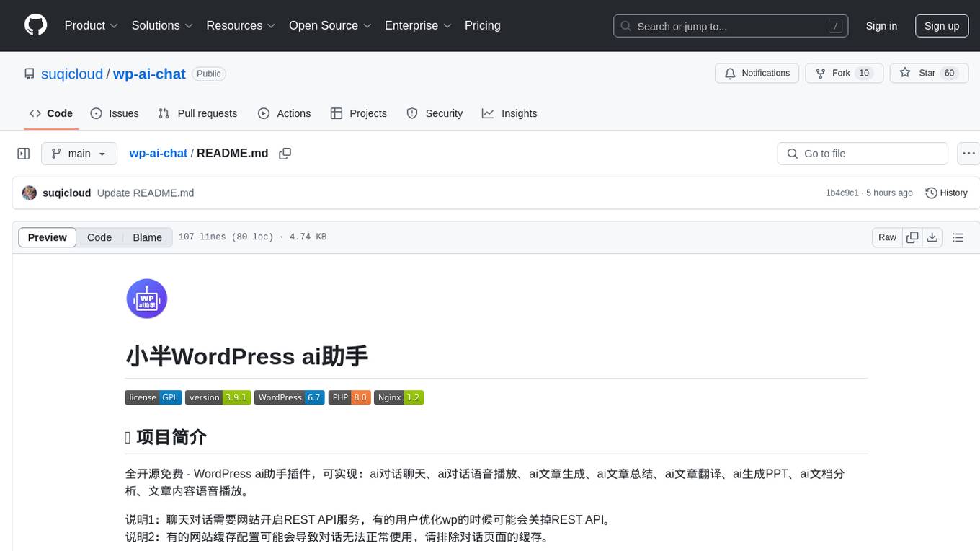Open the suqicloud commit author link
980x551 pixels.
pos(67,193)
